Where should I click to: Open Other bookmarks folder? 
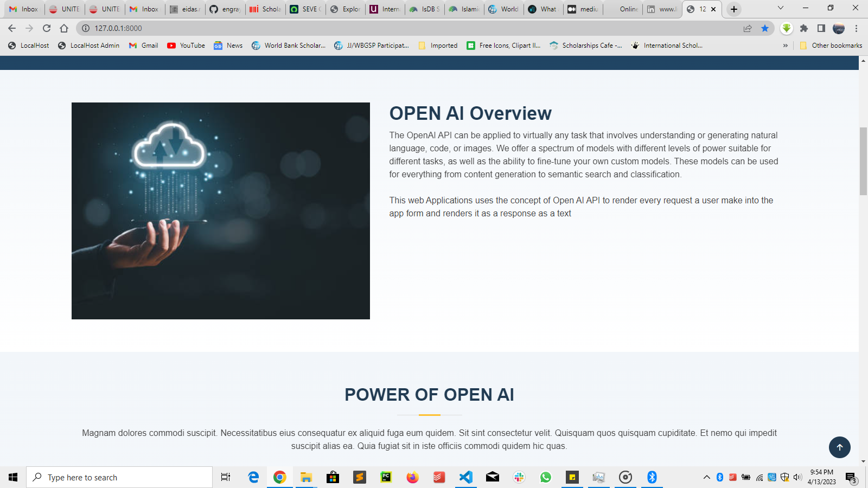point(831,46)
